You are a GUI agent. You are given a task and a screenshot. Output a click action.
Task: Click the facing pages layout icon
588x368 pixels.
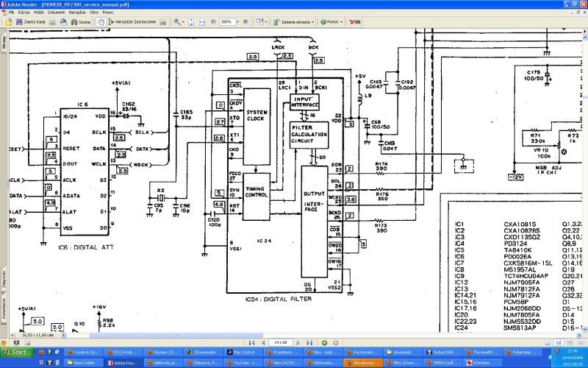tap(570, 342)
